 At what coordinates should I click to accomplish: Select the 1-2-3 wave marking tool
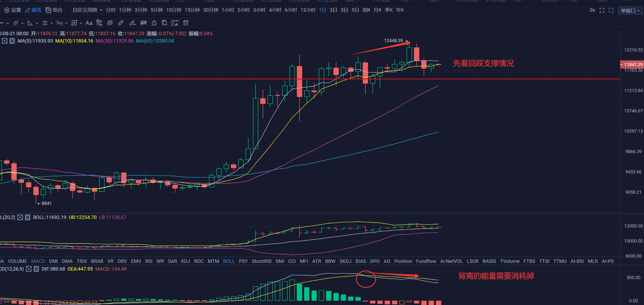tap(60, 23)
